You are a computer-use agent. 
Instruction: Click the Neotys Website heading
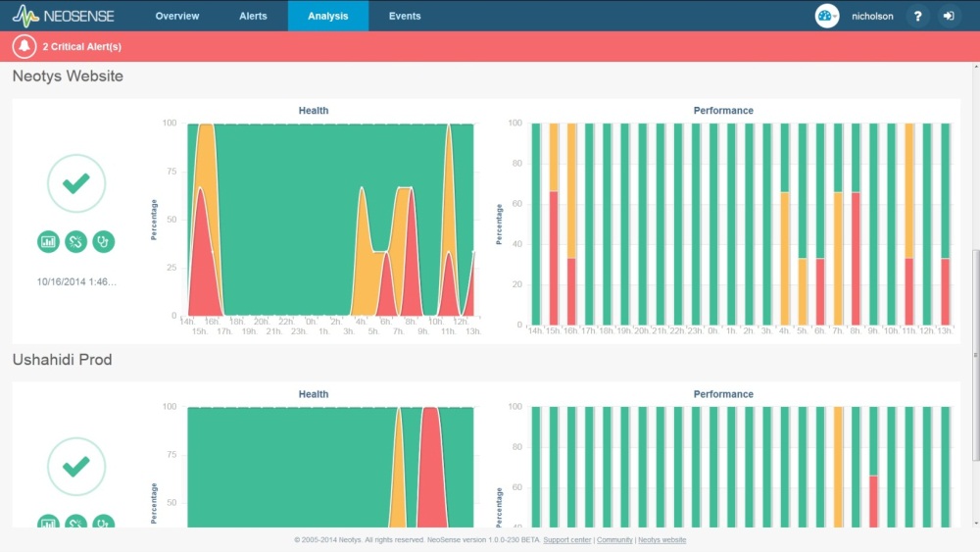pyautogui.click(x=68, y=76)
